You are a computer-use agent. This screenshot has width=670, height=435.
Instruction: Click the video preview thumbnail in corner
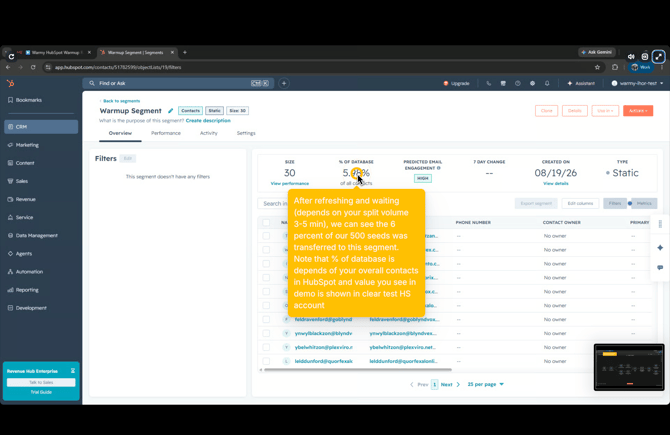[x=629, y=367]
